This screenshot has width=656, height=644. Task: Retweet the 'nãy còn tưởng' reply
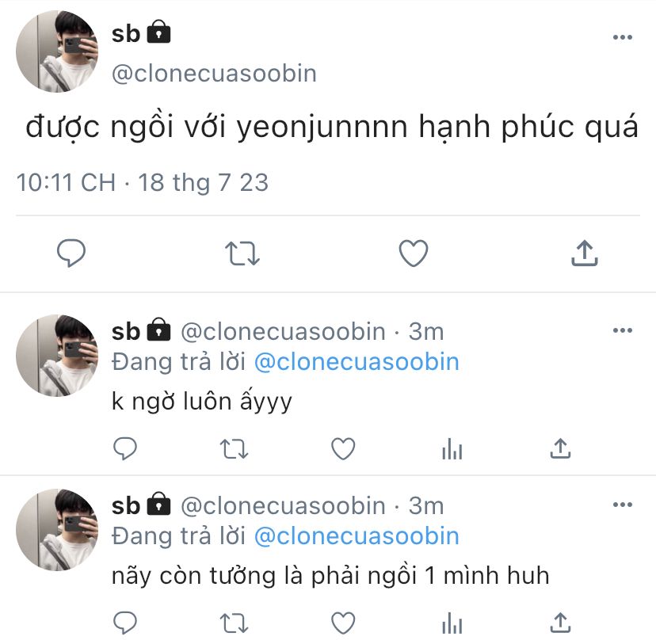235,623
